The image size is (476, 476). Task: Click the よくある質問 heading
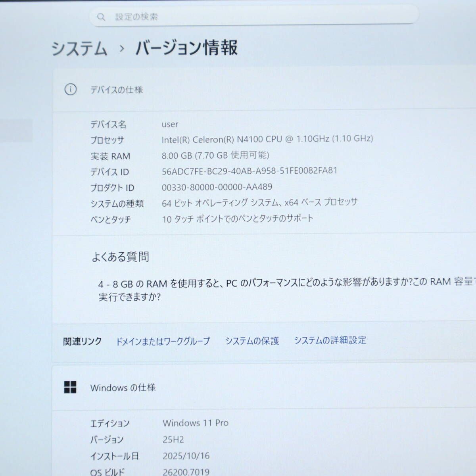[120, 257]
